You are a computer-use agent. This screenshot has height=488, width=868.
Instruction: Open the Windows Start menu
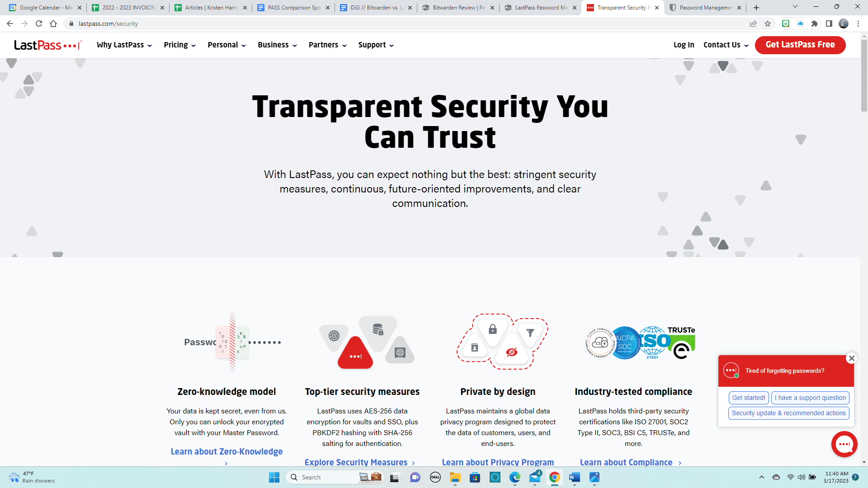[274, 477]
